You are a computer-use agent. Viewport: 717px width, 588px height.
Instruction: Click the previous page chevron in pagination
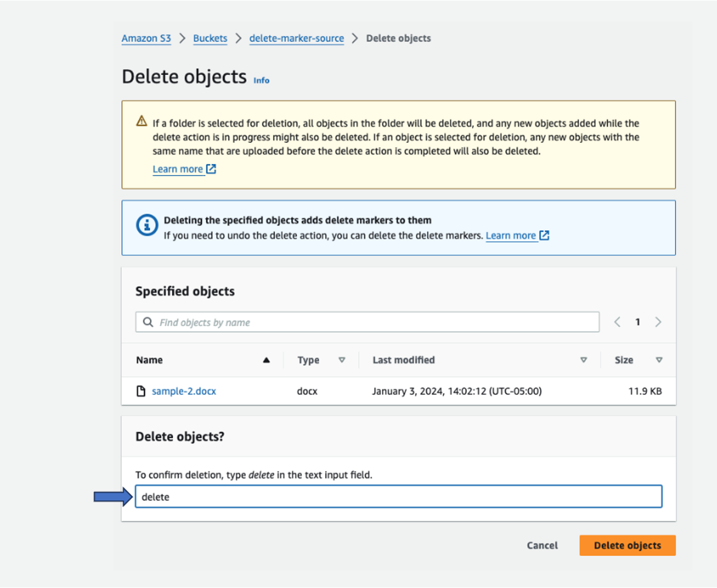(x=617, y=322)
